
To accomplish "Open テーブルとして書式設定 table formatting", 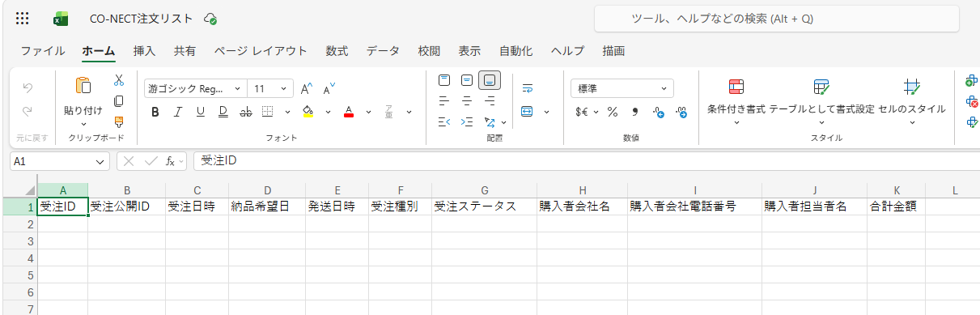I will [x=821, y=100].
